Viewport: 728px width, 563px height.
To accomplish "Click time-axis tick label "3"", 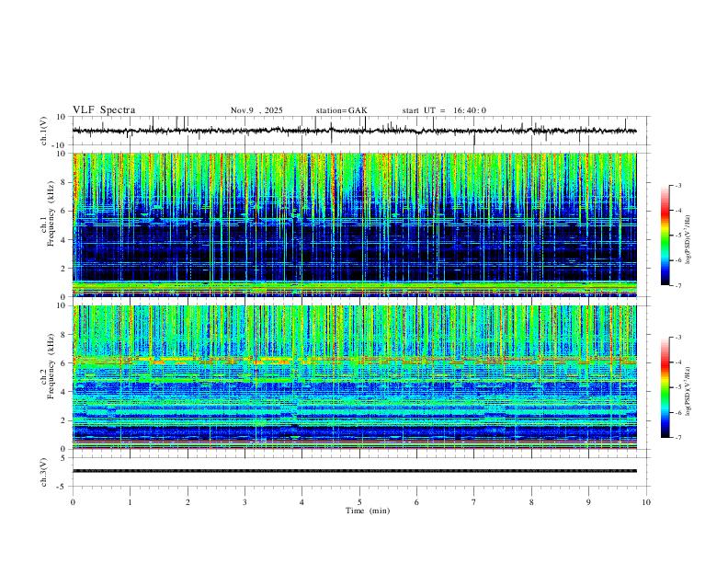I will 245,502.
